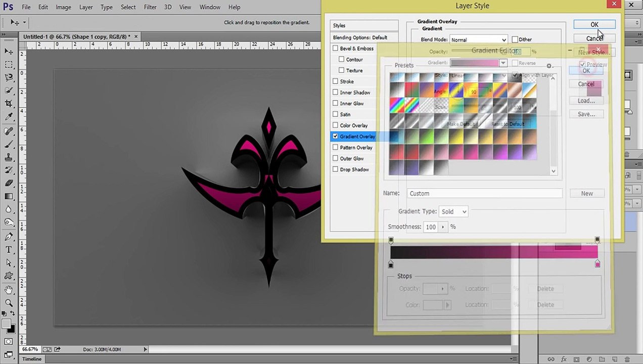The height and width of the screenshot is (364, 643).
Task: Select the Zoom tool
Action: click(x=9, y=303)
